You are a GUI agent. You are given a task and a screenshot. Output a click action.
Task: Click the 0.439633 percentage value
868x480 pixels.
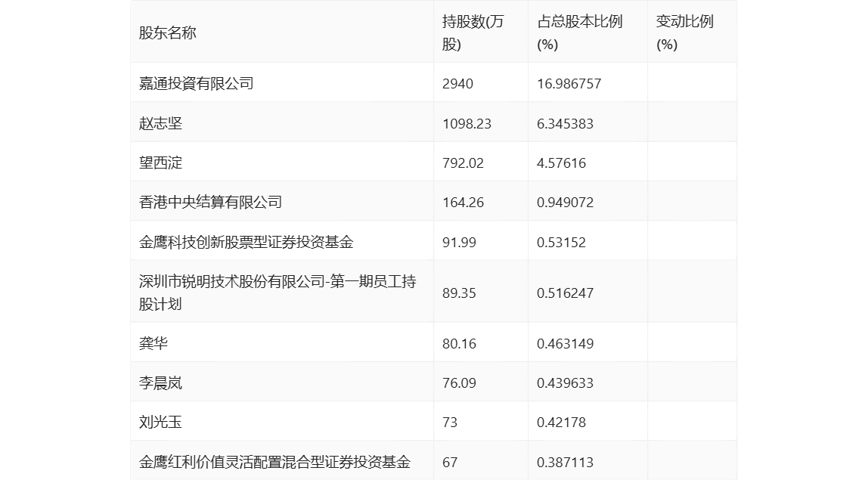pos(566,382)
